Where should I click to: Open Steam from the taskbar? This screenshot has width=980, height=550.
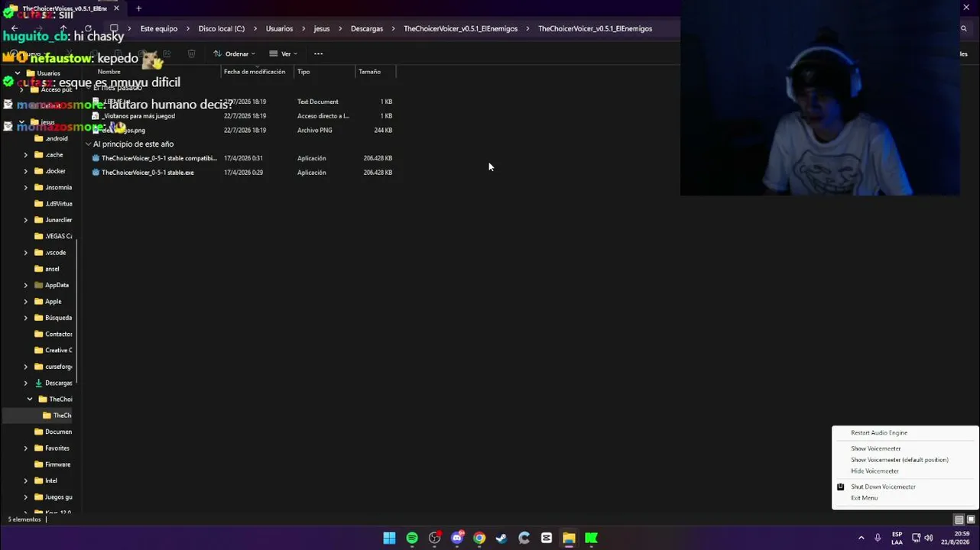pos(501,538)
